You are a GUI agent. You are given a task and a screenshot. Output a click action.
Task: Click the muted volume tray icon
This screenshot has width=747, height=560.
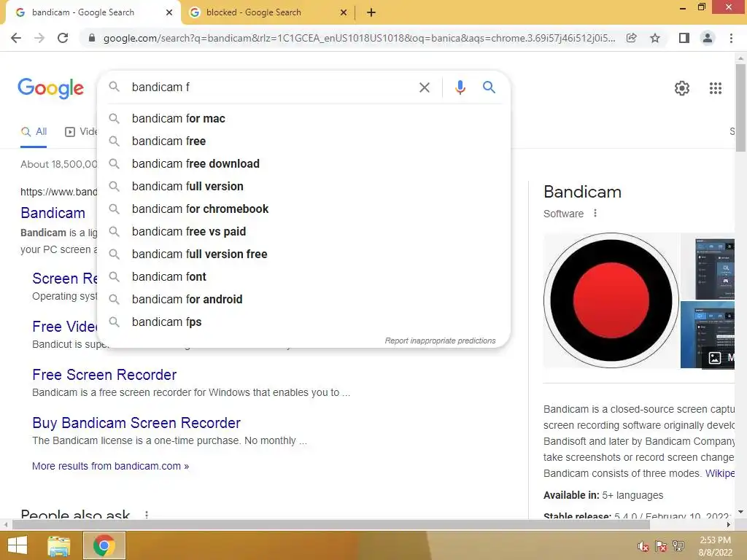tap(643, 546)
